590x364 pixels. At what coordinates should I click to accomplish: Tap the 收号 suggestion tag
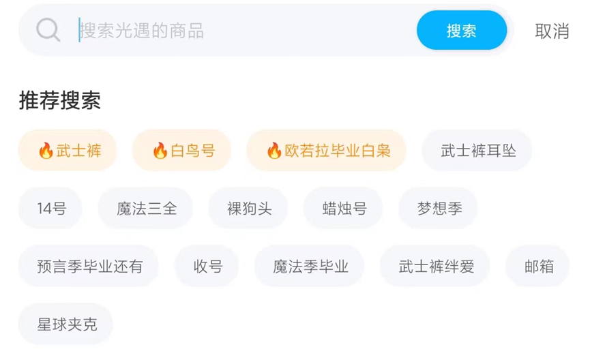(x=207, y=267)
